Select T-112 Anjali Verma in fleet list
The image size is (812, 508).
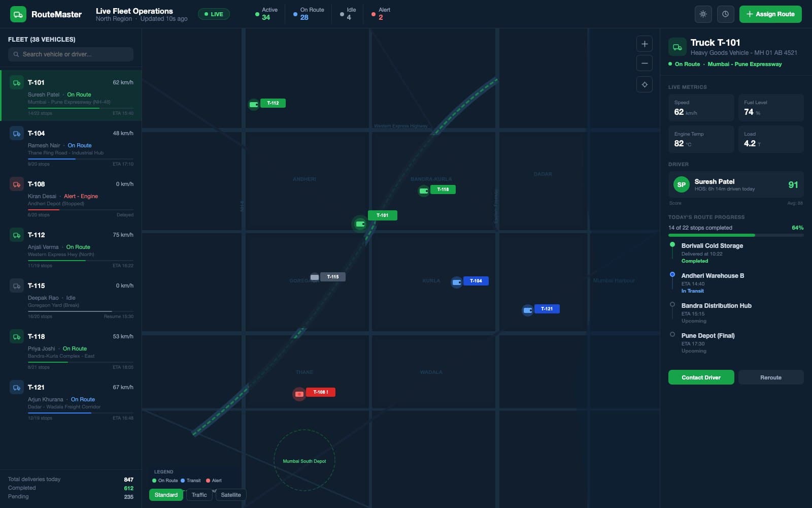[71, 248]
